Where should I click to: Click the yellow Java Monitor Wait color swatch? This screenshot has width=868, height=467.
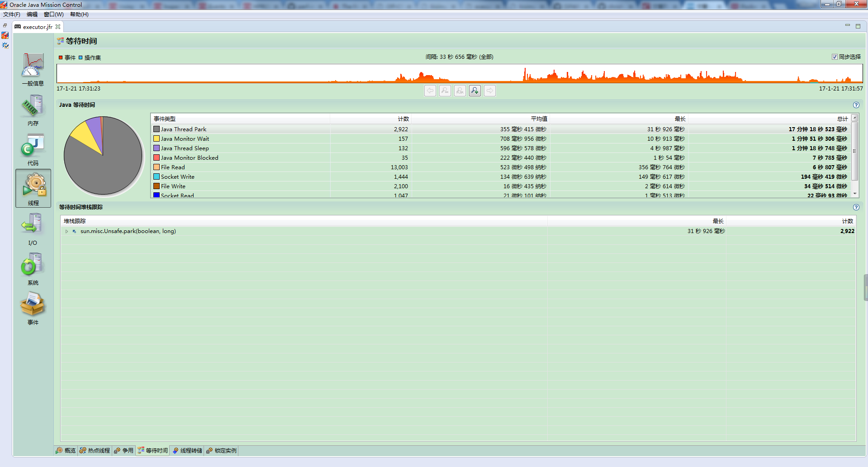tap(157, 139)
